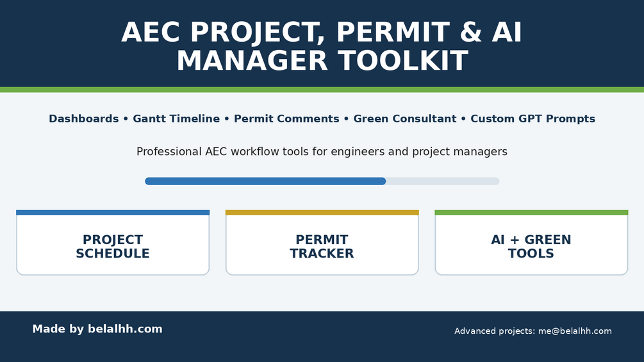The height and width of the screenshot is (362, 644).
Task: Click the 'MANAGER TOOLKIT' title line
Action: coord(322,61)
